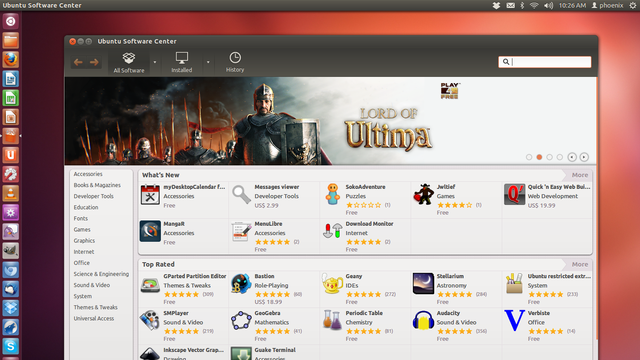
Task: Open the Accessories category
Action: click(x=88, y=174)
